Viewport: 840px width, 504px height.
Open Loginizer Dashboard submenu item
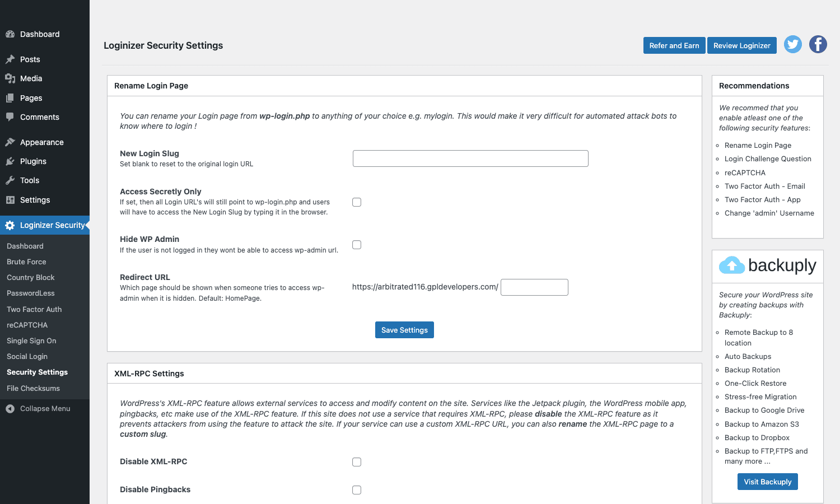click(x=25, y=246)
